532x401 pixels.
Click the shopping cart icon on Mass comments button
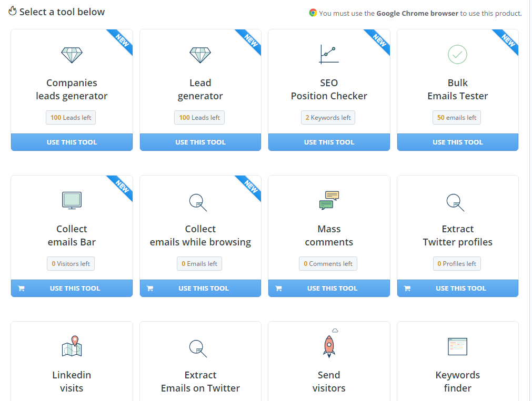278,288
